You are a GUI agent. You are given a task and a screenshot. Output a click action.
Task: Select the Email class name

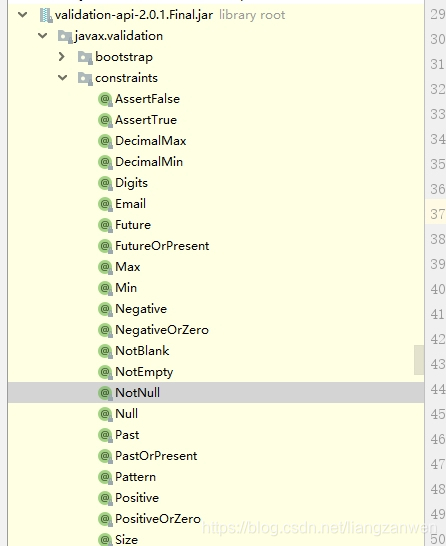131,204
